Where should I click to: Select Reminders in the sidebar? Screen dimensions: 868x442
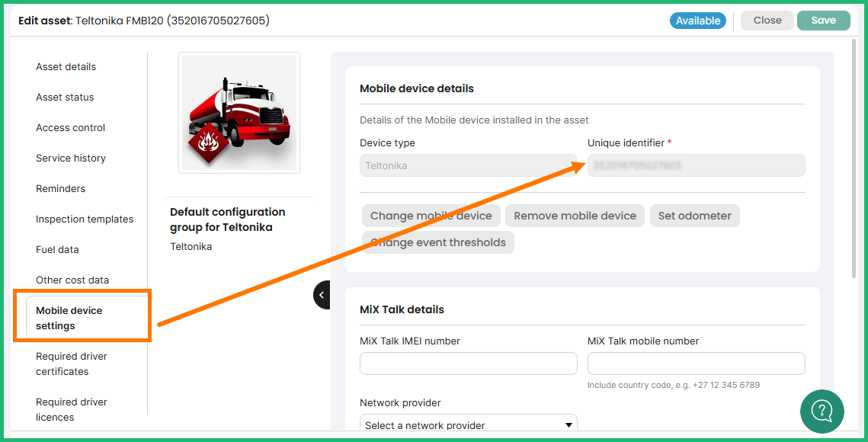[61, 189]
